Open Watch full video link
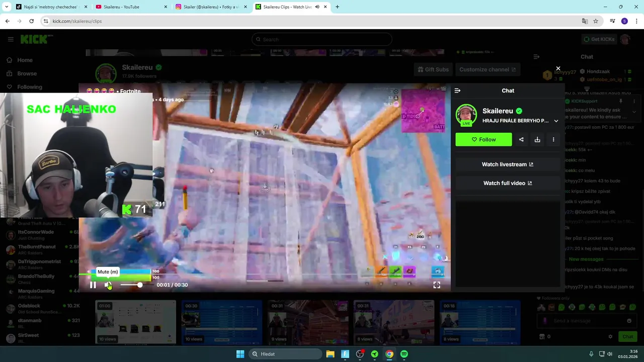644x362 pixels. pyautogui.click(x=508, y=183)
